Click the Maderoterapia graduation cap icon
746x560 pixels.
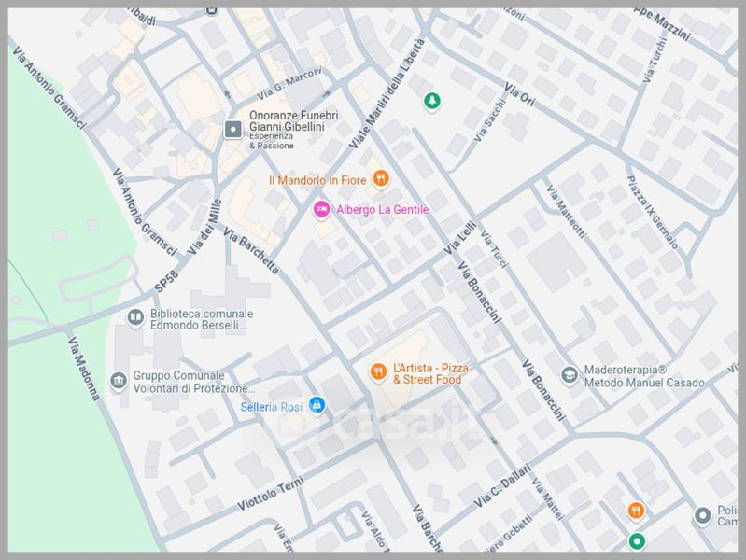(x=569, y=375)
